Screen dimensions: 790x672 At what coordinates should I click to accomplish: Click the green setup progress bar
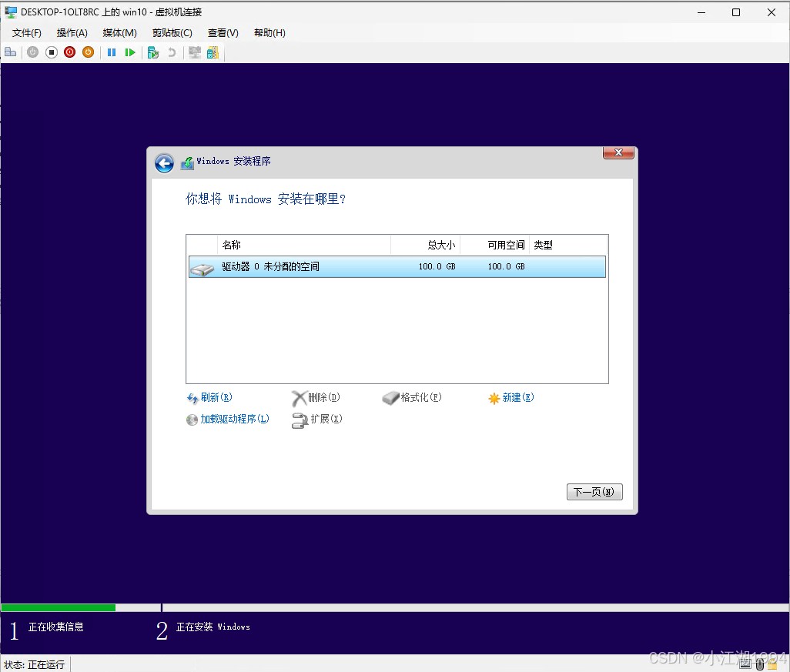[x=59, y=608]
